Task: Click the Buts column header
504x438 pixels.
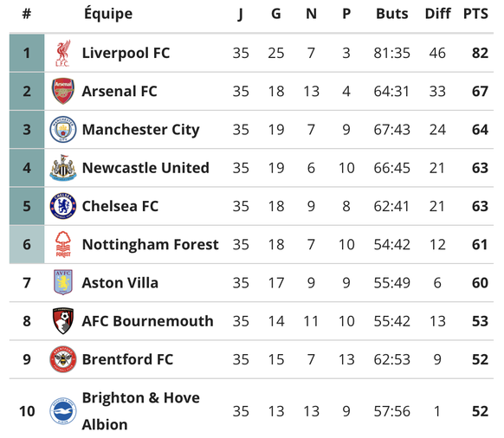Action: 391,14
